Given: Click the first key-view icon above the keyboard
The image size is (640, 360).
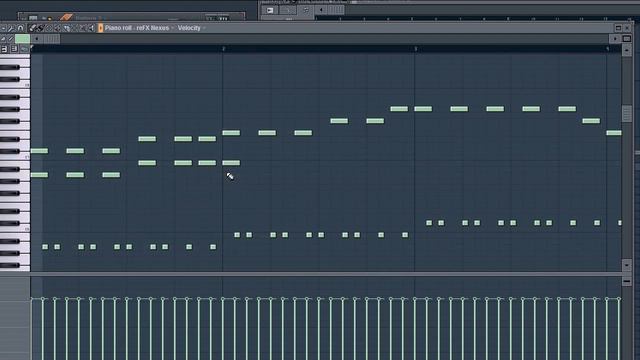Looking at the screenshot, I should point(4,49).
